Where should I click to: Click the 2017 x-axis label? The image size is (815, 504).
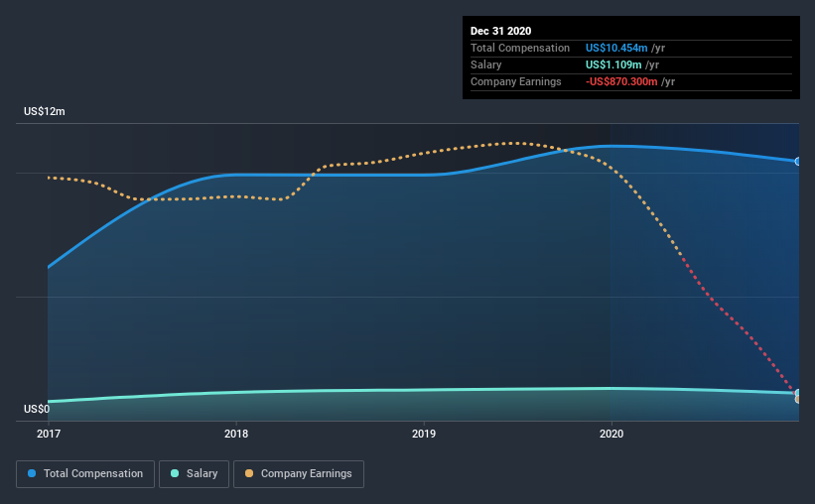pyautogui.click(x=49, y=434)
